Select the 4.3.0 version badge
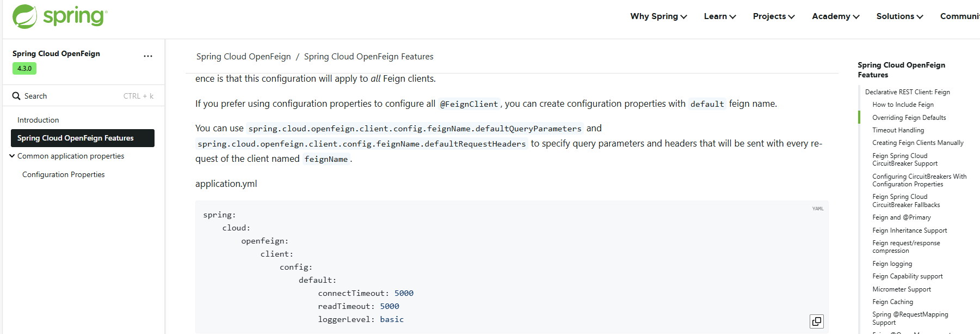Screen dimensions: 980x334 click(x=24, y=69)
